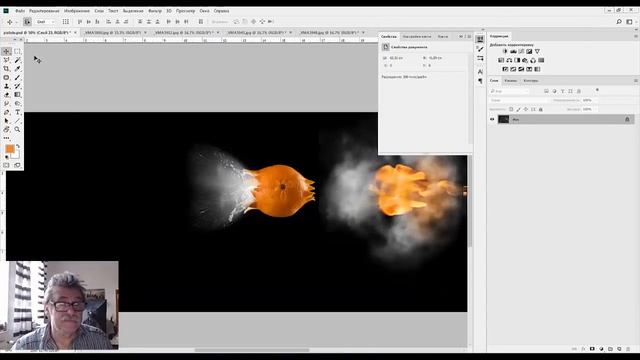Open the Brushes panel icon in strip
This screenshot has height=360, width=640.
480,49
